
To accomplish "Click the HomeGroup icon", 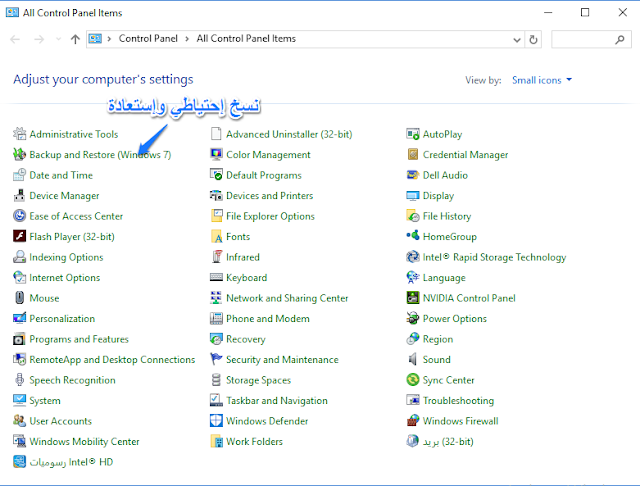I will click(x=413, y=236).
